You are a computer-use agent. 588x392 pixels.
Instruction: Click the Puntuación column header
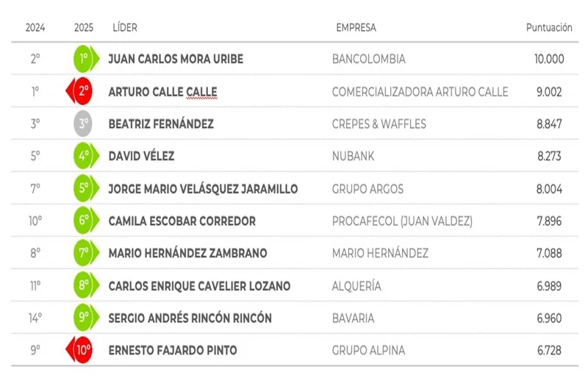[x=549, y=28]
